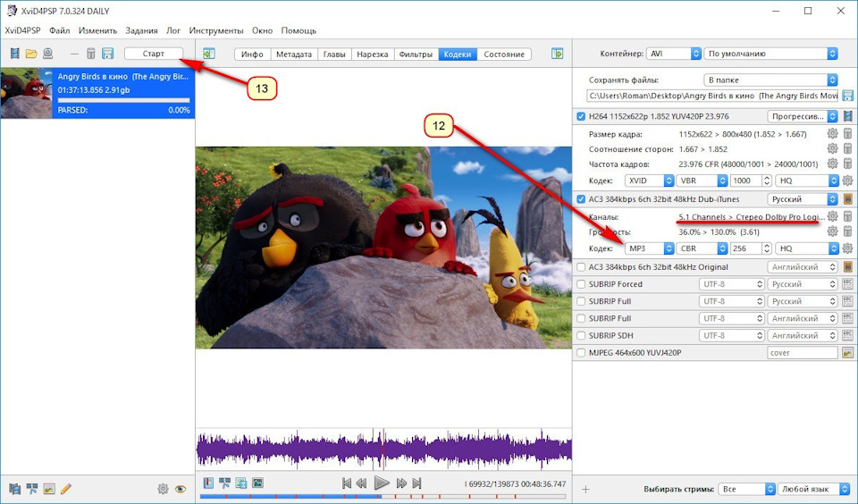Viewport: 858px width, 504px height.
Task: Open the Контейнер AVI dropdown
Action: click(674, 54)
